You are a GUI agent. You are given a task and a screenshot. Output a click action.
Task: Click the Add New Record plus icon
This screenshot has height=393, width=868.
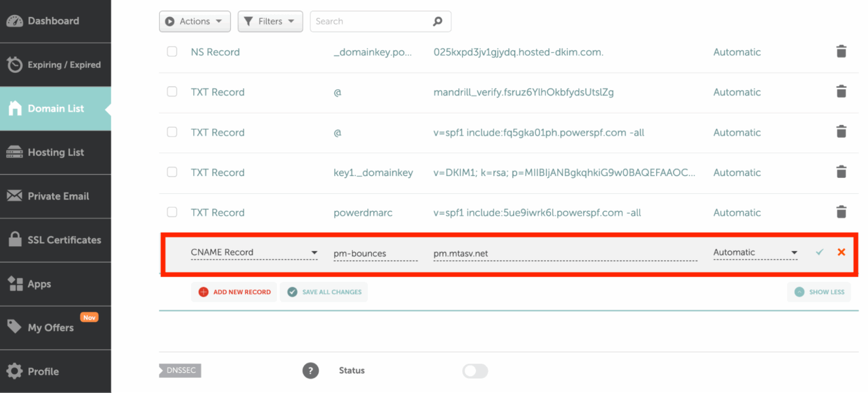[x=203, y=292]
